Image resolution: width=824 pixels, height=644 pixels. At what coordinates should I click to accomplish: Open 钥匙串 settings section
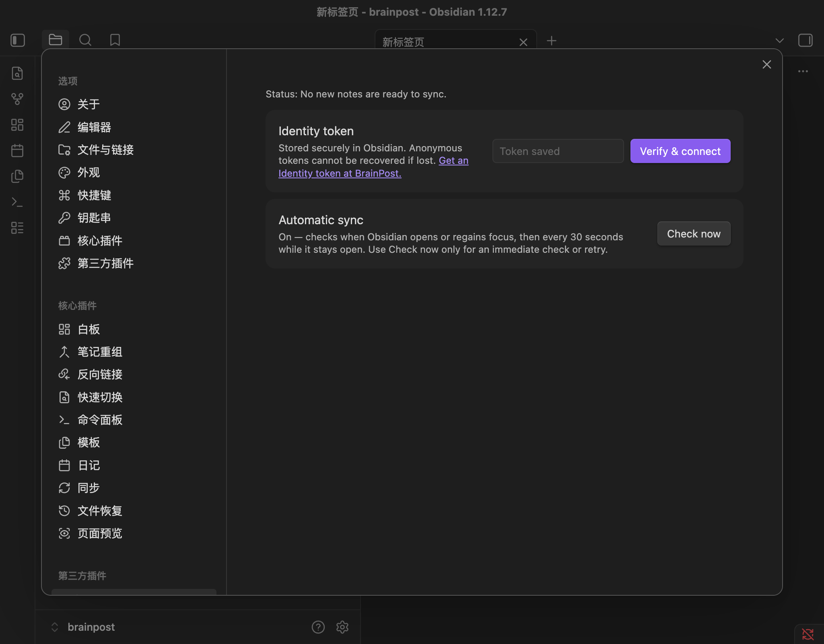134,218
